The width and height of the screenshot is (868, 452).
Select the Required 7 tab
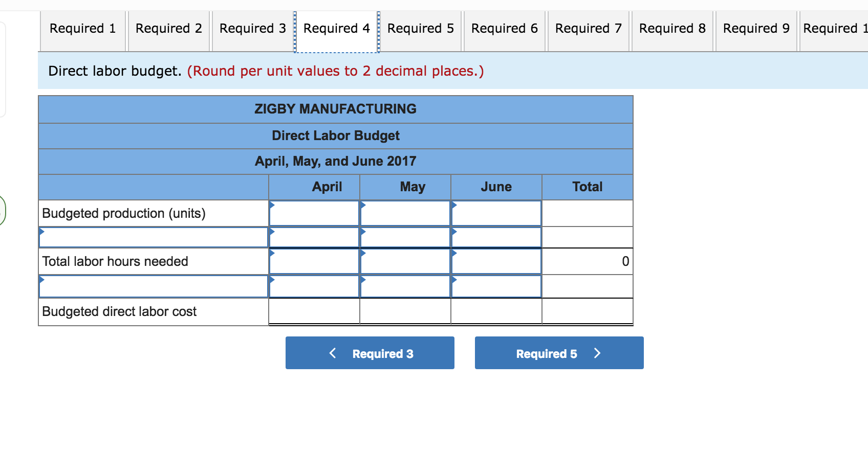tap(588, 29)
